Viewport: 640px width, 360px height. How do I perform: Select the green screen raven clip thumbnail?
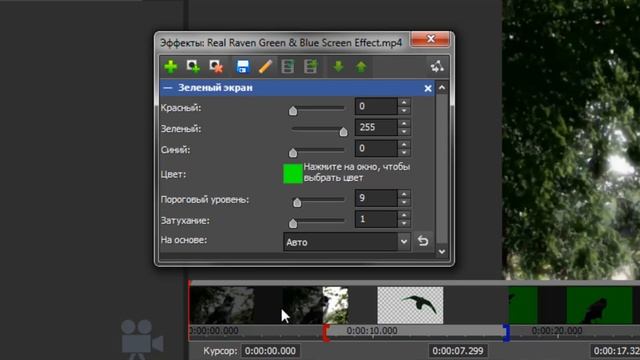click(x=599, y=305)
